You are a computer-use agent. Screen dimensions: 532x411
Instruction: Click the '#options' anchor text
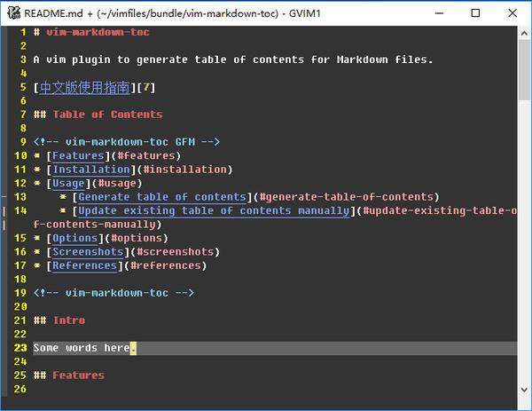(137, 238)
